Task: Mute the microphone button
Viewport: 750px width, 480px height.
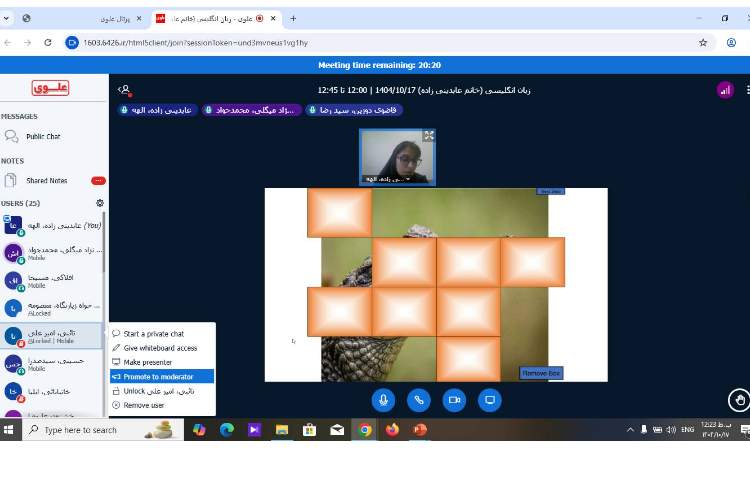Action: [383, 400]
